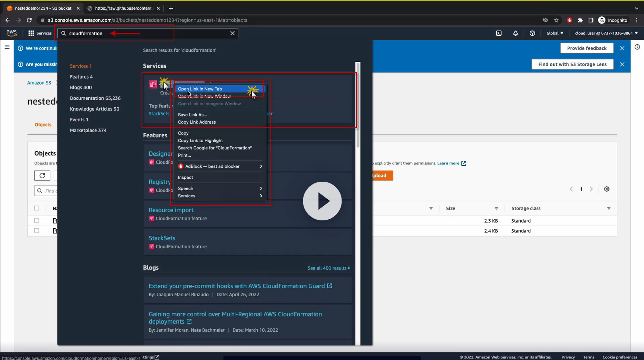Screen dimensions: 644x360
Task: Click the Provide feedback button
Action: [587, 48]
